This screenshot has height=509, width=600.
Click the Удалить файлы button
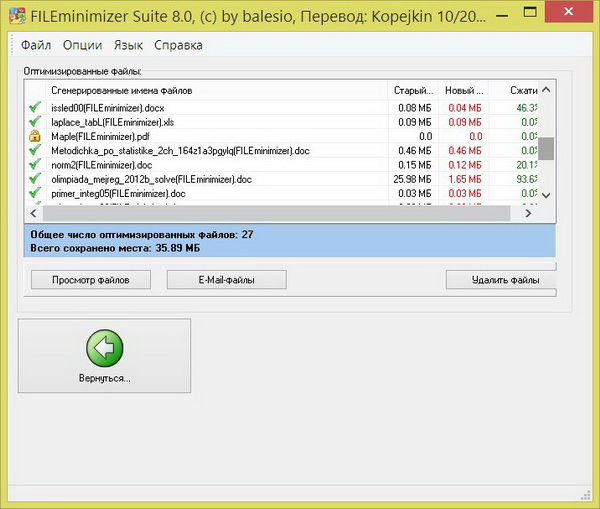point(504,280)
